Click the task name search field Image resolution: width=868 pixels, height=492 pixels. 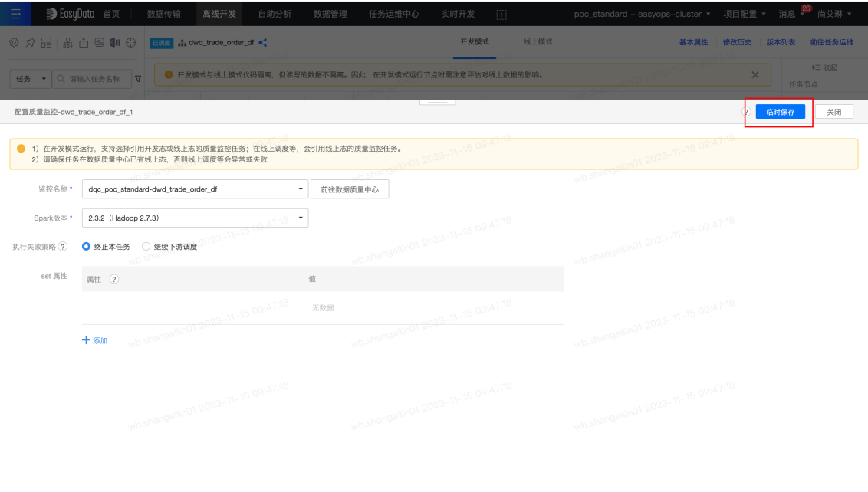(93, 79)
